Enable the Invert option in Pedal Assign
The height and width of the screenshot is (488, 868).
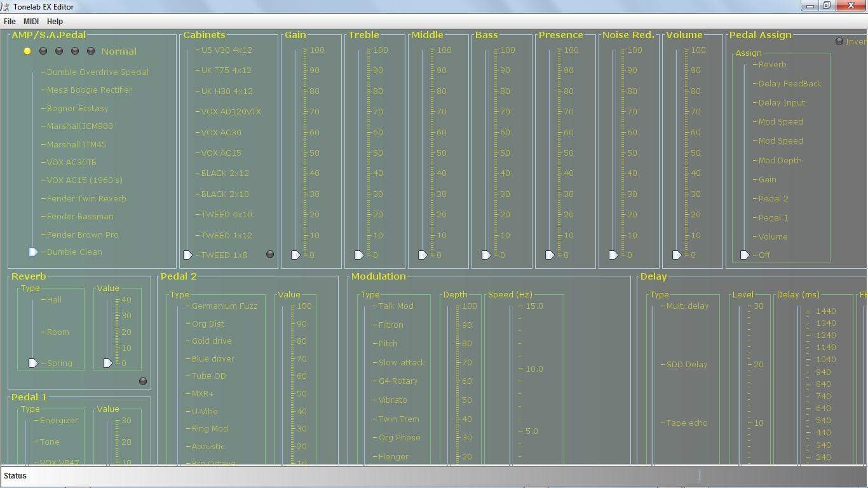(x=839, y=41)
